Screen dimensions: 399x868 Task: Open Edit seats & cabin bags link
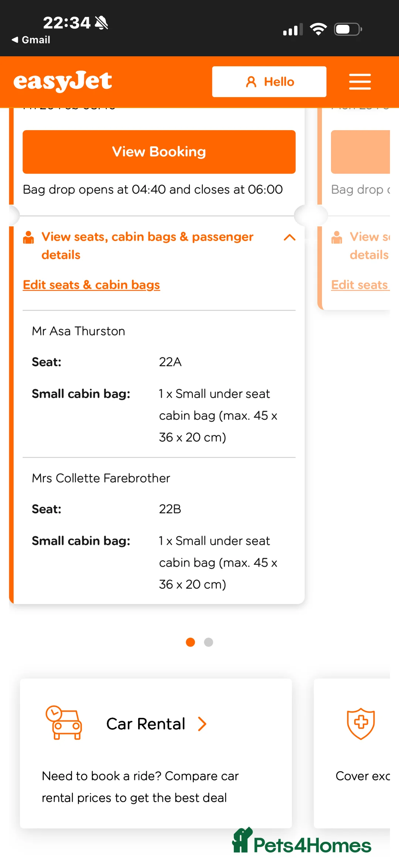click(91, 285)
